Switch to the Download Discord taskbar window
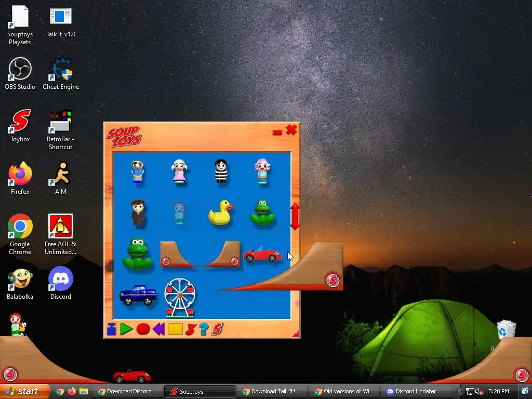Screen dimensions: 532x399 click(x=127, y=392)
